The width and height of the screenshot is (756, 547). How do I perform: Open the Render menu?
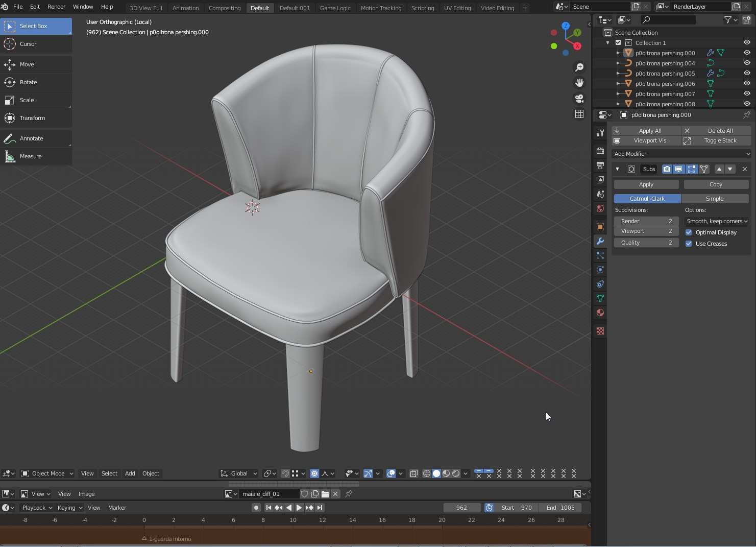click(56, 7)
